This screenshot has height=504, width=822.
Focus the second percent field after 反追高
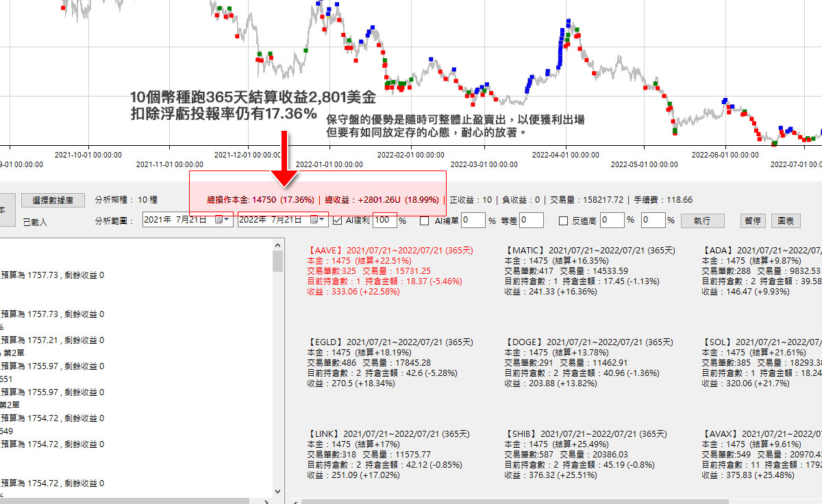pyautogui.click(x=653, y=220)
